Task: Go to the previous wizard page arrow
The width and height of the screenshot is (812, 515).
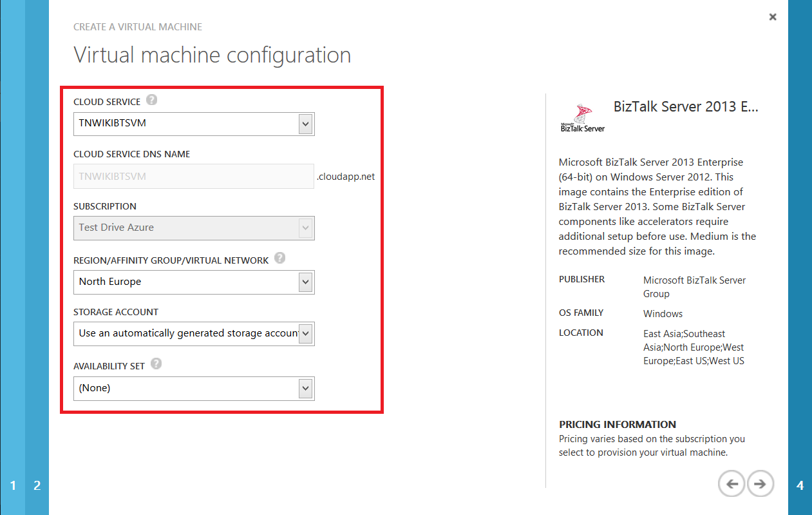Action: pyautogui.click(x=732, y=483)
